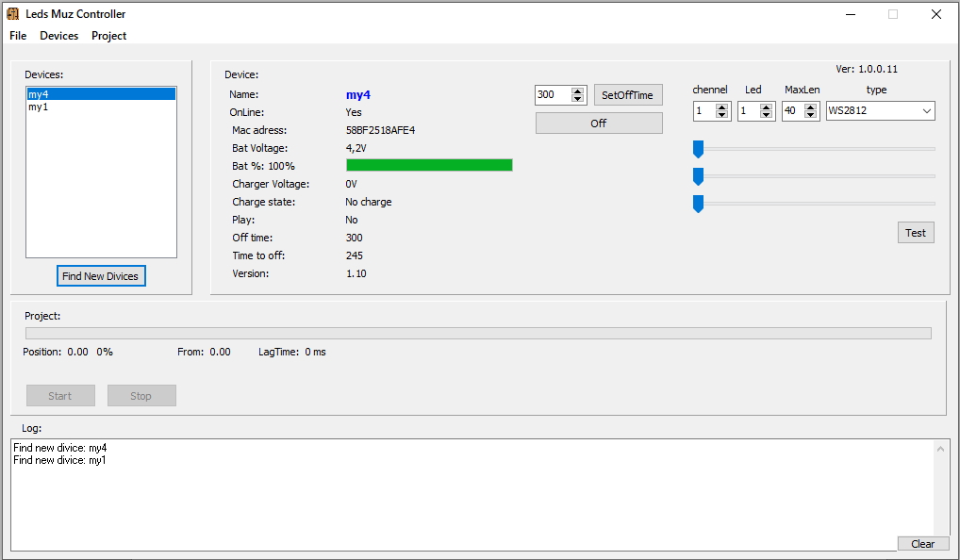The width and height of the screenshot is (960, 560).
Task: Turn the device off with Off button
Action: [599, 124]
